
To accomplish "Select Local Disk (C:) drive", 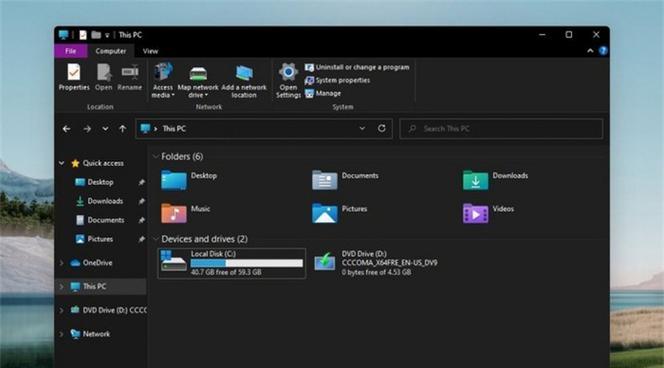I will pyautogui.click(x=232, y=263).
